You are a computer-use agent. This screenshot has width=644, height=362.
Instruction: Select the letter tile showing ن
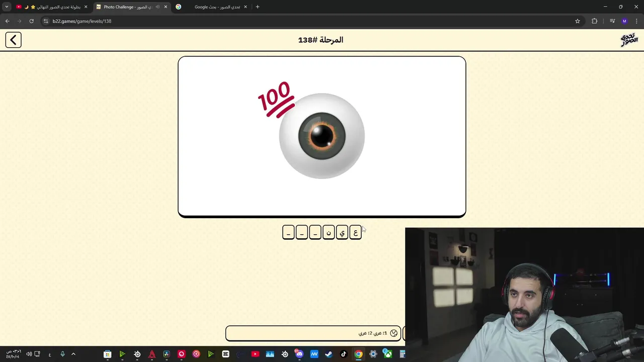(x=329, y=232)
